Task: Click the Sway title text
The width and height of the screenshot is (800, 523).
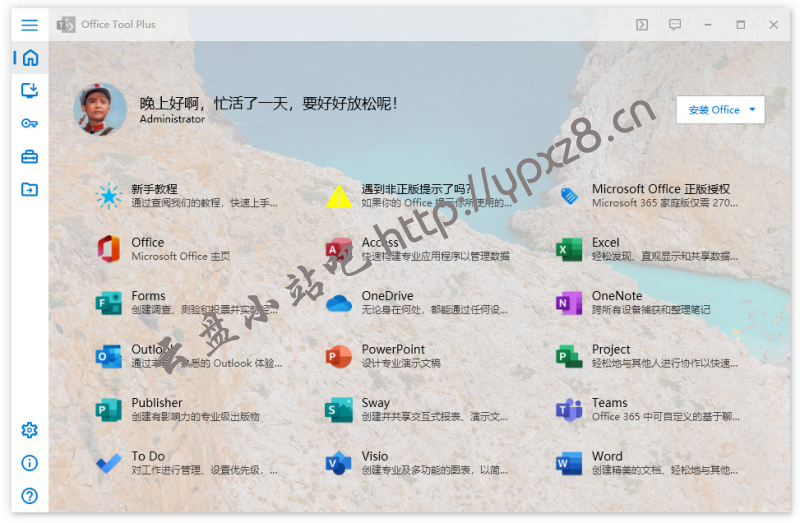Action: click(376, 403)
